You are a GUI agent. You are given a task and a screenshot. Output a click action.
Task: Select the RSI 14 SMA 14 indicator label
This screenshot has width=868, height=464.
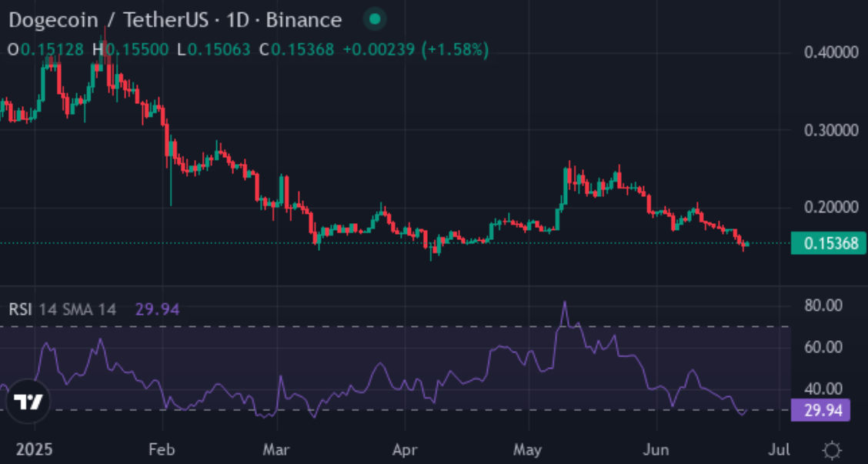coord(63,310)
